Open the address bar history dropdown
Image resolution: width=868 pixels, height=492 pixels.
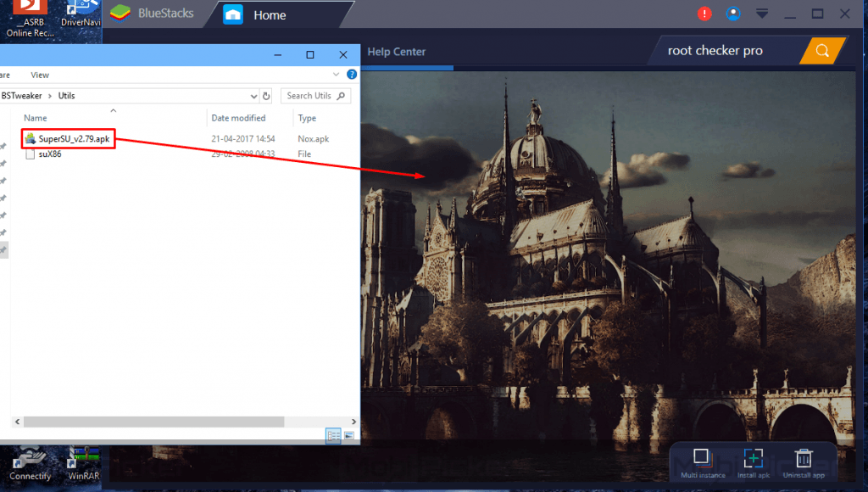click(x=253, y=96)
